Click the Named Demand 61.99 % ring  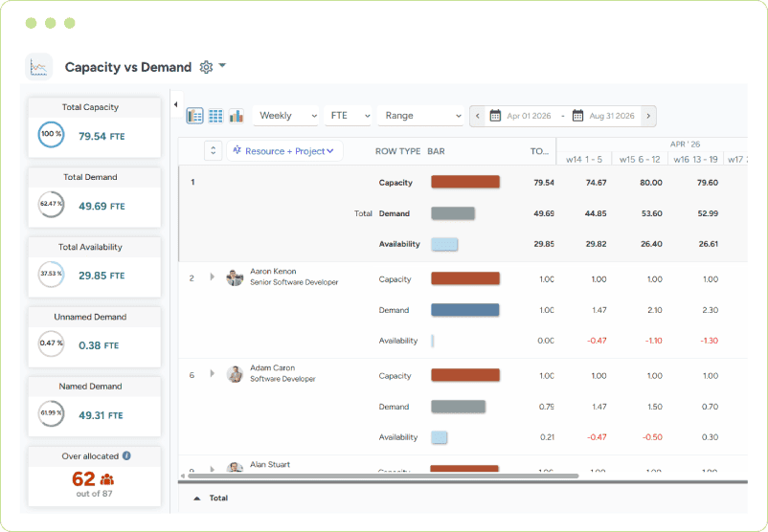[x=51, y=413]
